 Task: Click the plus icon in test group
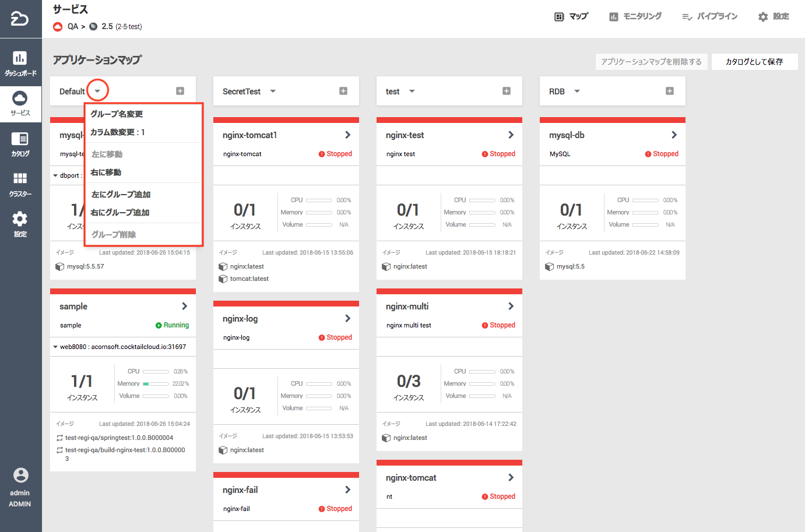click(507, 91)
